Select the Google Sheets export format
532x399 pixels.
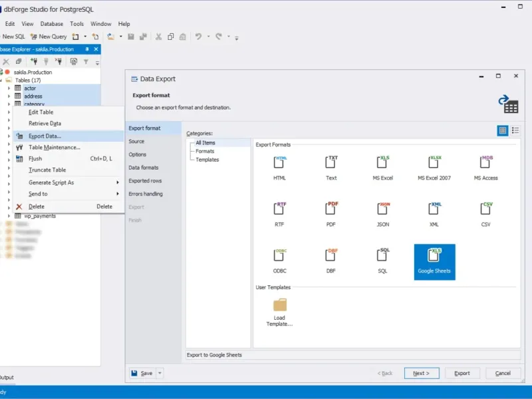(x=435, y=262)
